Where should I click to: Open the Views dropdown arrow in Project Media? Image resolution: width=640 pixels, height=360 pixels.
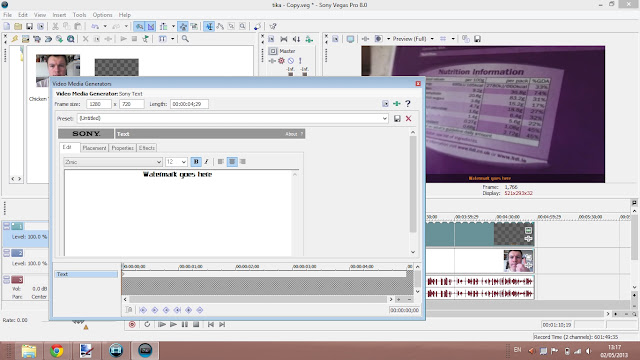point(173,39)
